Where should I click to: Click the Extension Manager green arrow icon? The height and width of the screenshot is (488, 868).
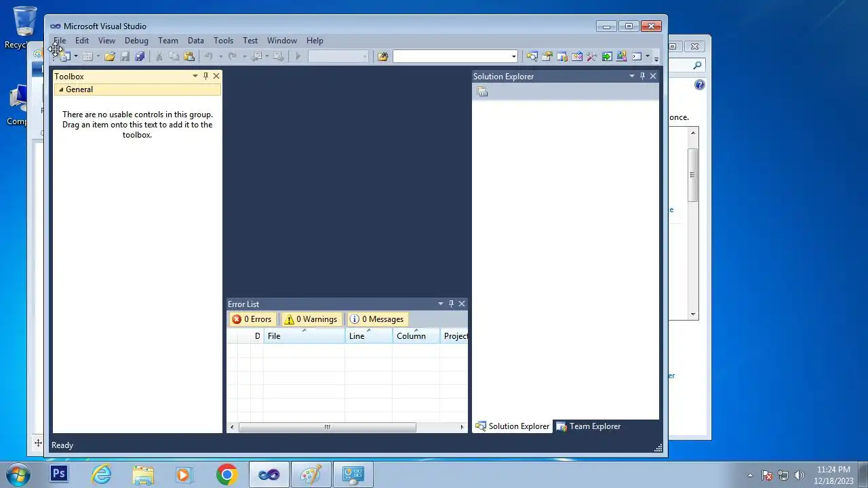[607, 57]
